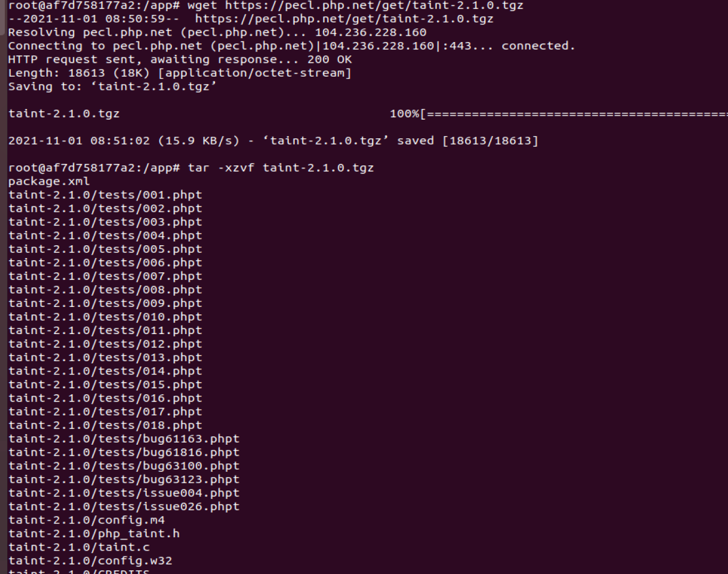
Task: Click the Length 18613 line
Action: (x=180, y=73)
